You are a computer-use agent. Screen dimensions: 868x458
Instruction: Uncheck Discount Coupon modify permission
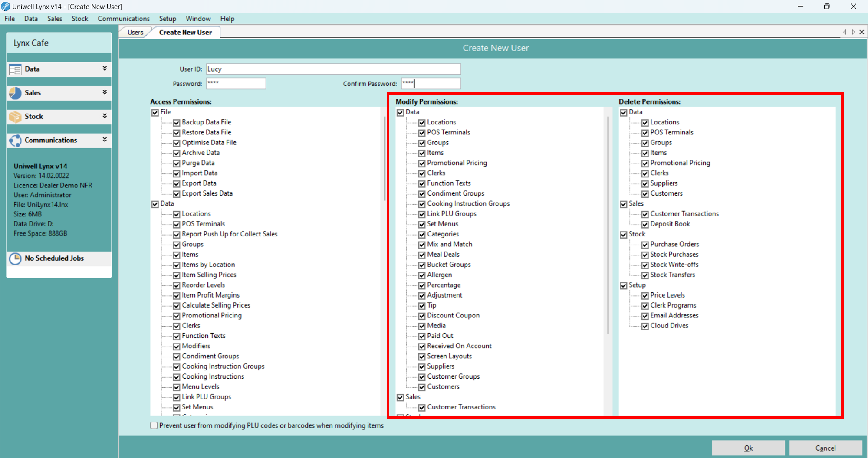point(422,316)
